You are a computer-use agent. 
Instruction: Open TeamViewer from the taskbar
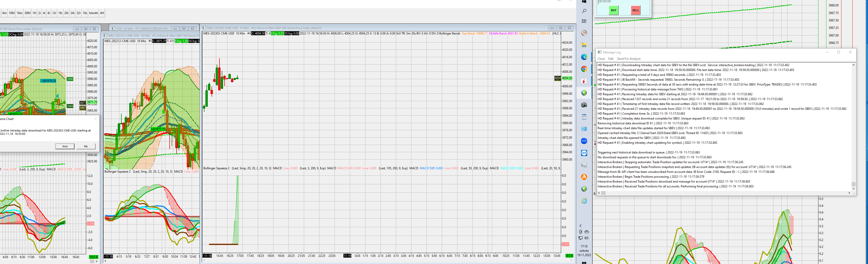(x=584, y=153)
